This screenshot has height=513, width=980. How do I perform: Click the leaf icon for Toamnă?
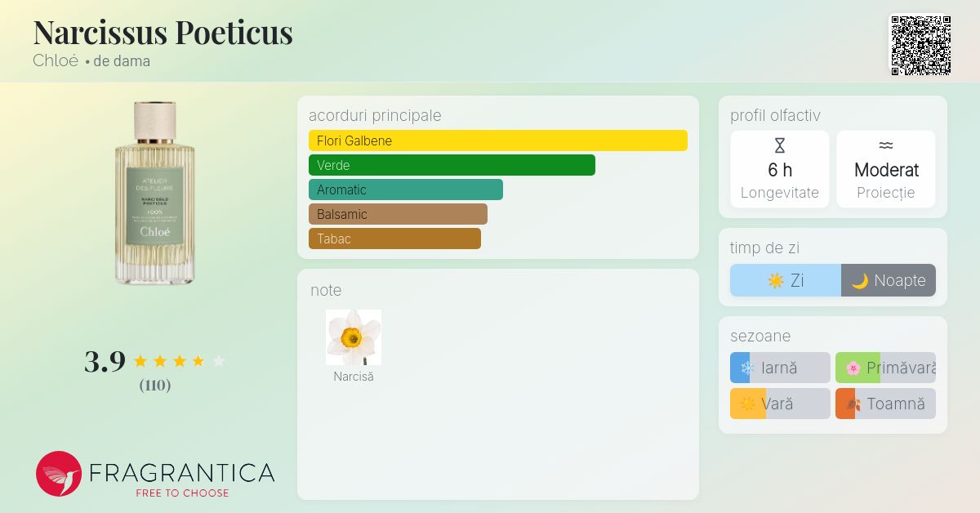tap(853, 404)
